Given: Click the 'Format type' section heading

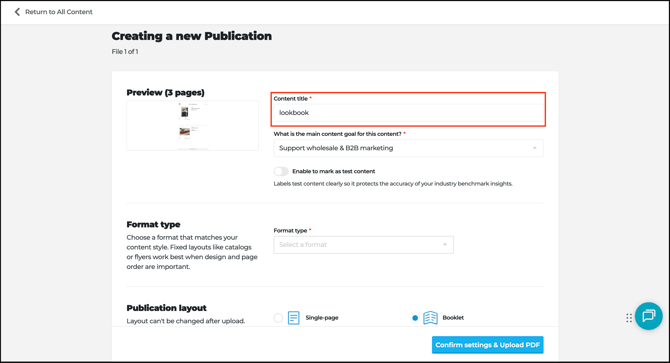Looking at the screenshot, I should click(x=153, y=225).
